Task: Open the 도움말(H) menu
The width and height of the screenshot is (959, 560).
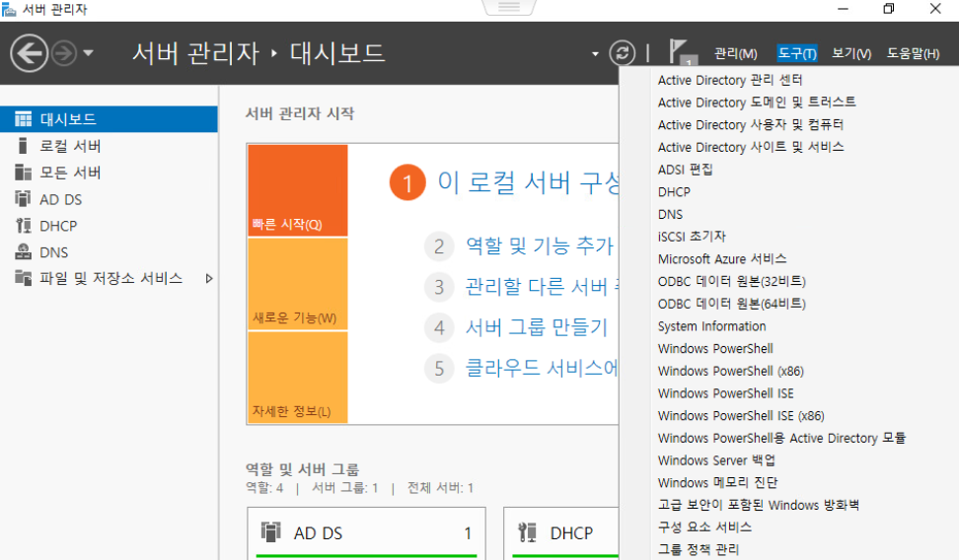Action: [x=914, y=54]
